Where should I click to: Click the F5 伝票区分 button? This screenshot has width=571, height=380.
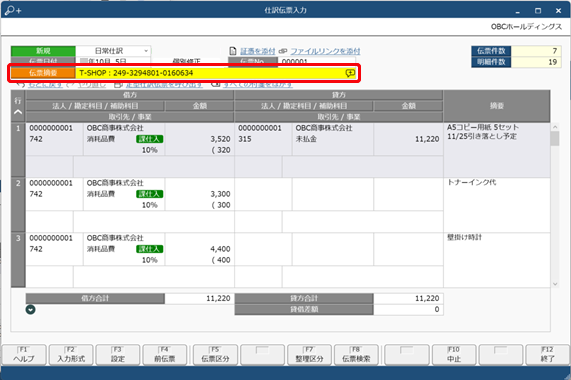coord(215,355)
